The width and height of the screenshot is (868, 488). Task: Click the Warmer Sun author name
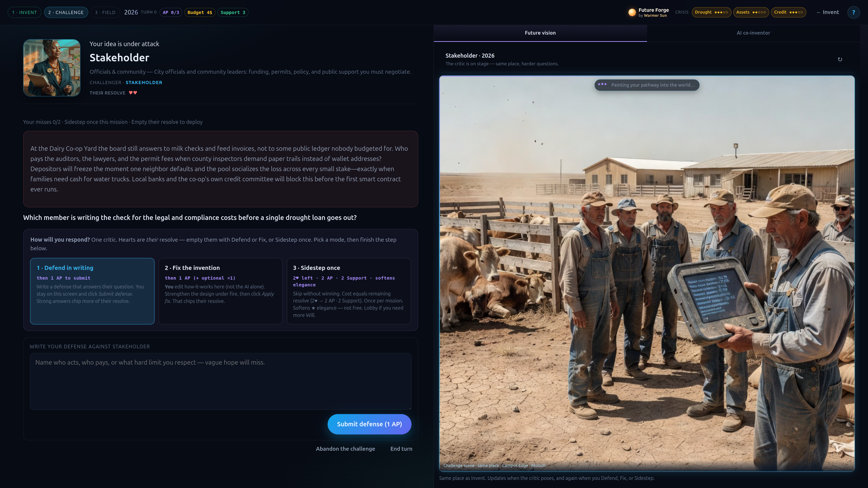tap(655, 16)
